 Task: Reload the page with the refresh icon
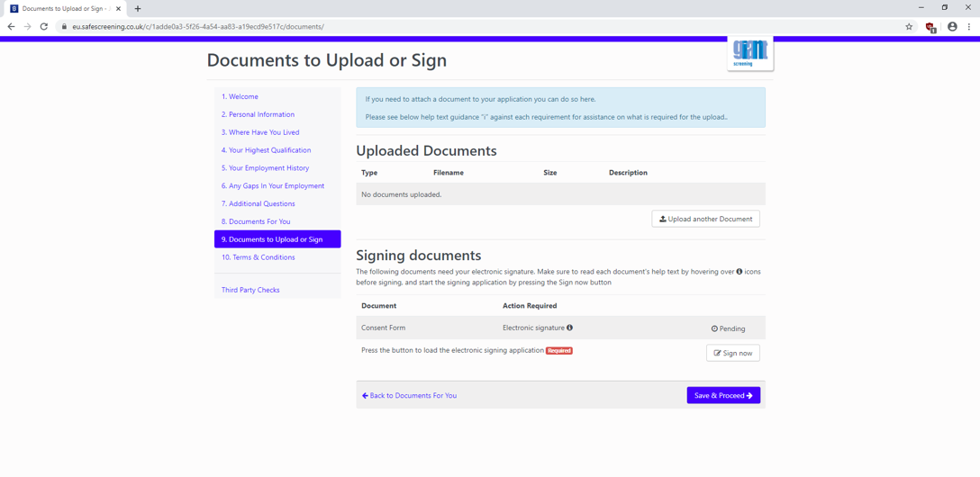[44, 27]
